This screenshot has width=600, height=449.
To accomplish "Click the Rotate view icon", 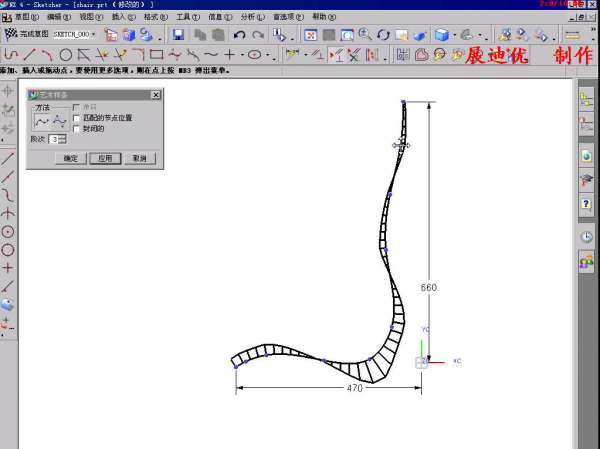I will (384, 35).
